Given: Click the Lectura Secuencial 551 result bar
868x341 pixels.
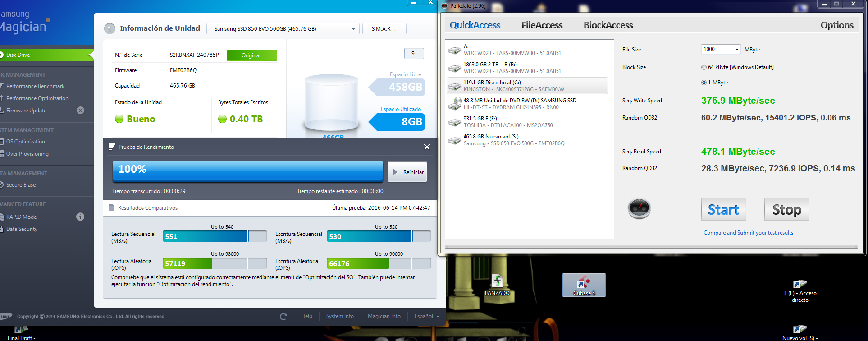Looking at the screenshot, I should (215, 236).
